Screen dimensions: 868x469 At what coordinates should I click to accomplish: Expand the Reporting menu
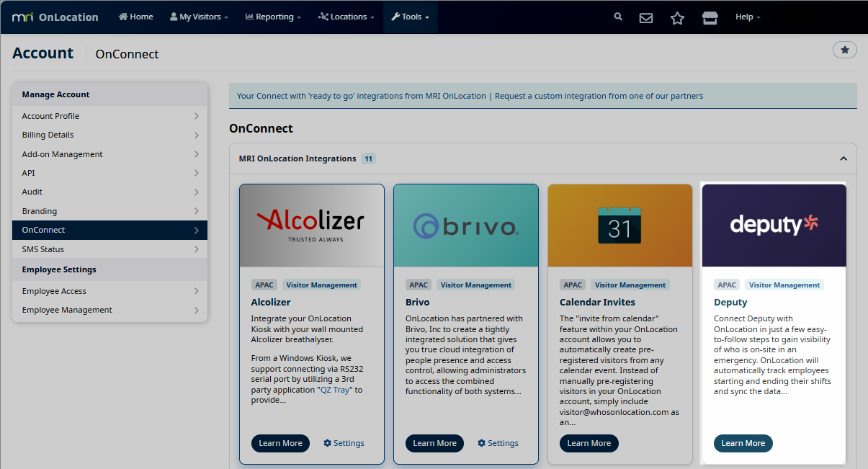coord(273,17)
